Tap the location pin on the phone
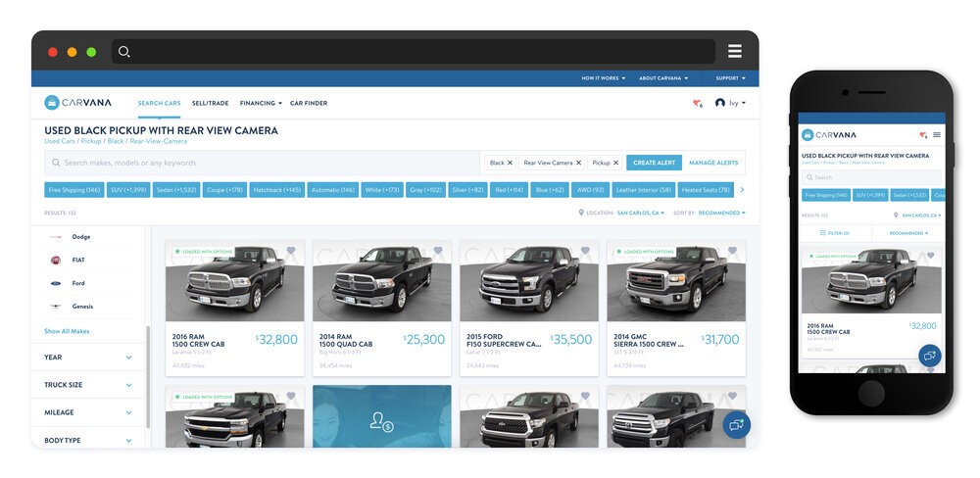This screenshot has height=478, width=980. [897, 215]
